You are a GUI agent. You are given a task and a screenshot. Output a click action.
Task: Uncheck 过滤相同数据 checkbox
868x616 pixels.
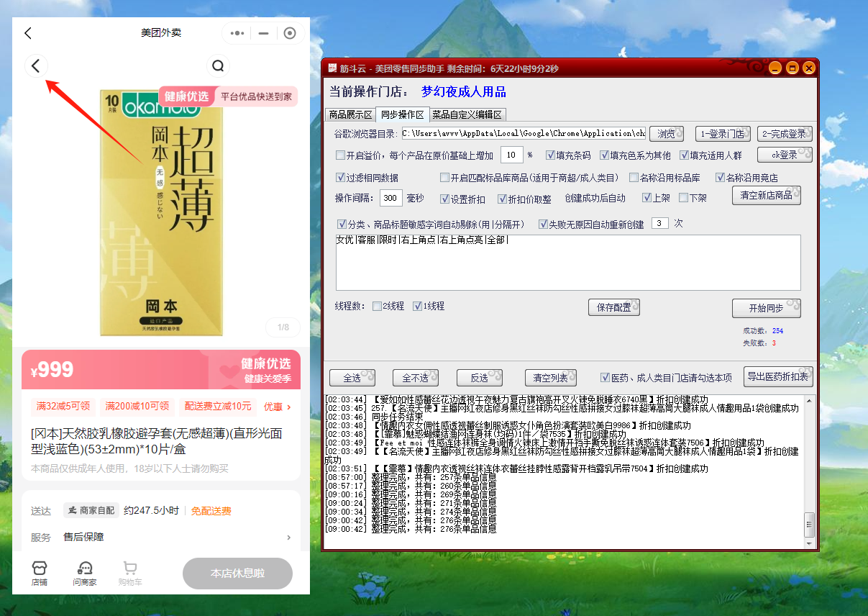click(x=340, y=178)
